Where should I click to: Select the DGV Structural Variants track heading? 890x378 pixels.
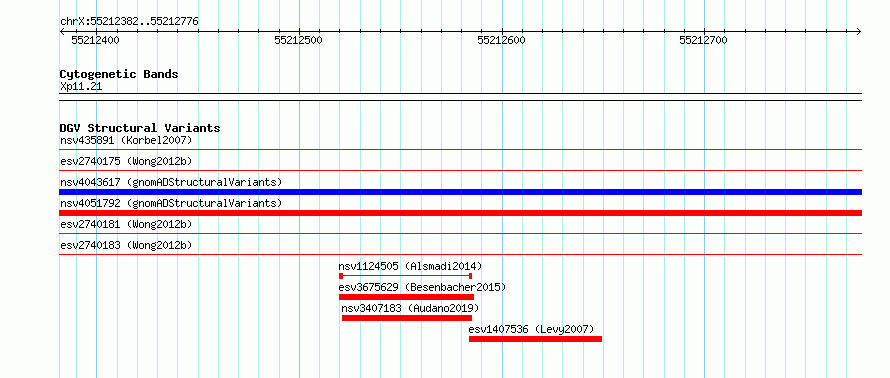pos(140,128)
